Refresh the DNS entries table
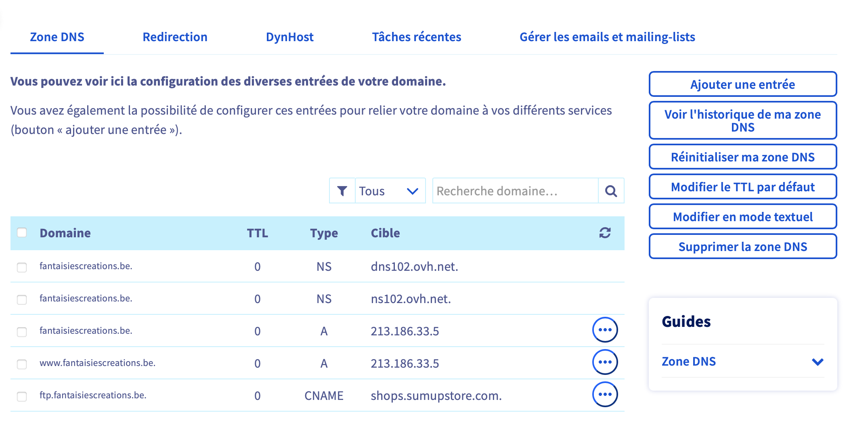The width and height of the screenshot is (868, 431). click(605, 233)
